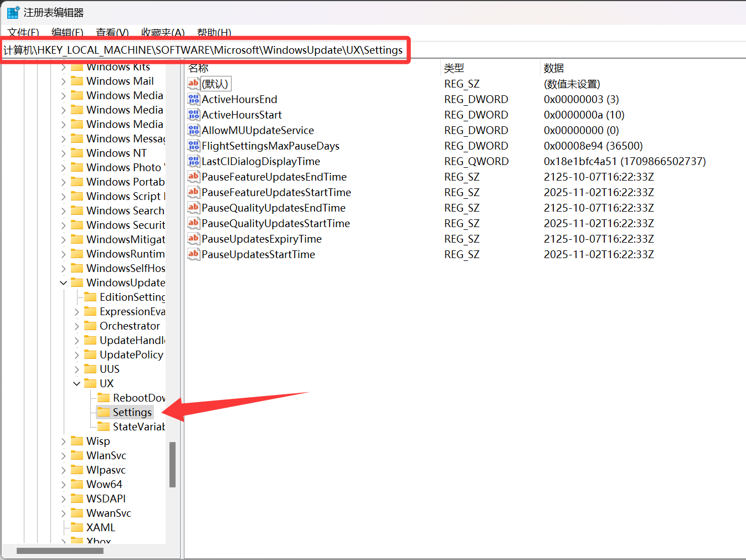The image size is (746, 560).
Task: Click the ActiveHoursEnd DWORD value icon
Action: tap(193, 99)
